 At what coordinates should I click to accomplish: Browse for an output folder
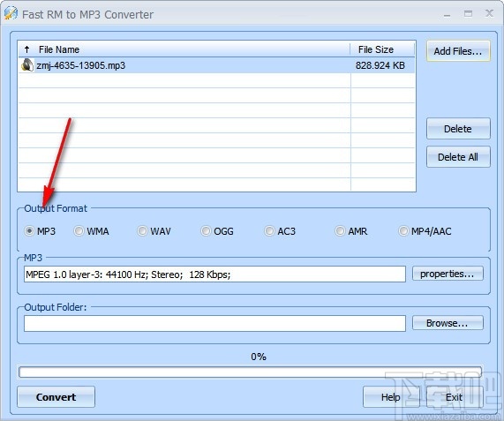click(x=448, y=323)
